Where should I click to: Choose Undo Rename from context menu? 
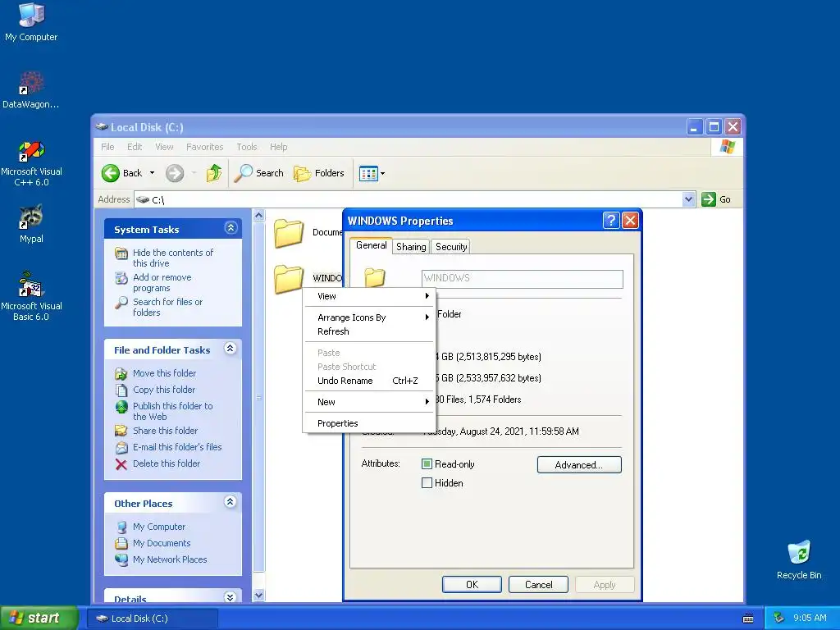(x=369, y=381)
